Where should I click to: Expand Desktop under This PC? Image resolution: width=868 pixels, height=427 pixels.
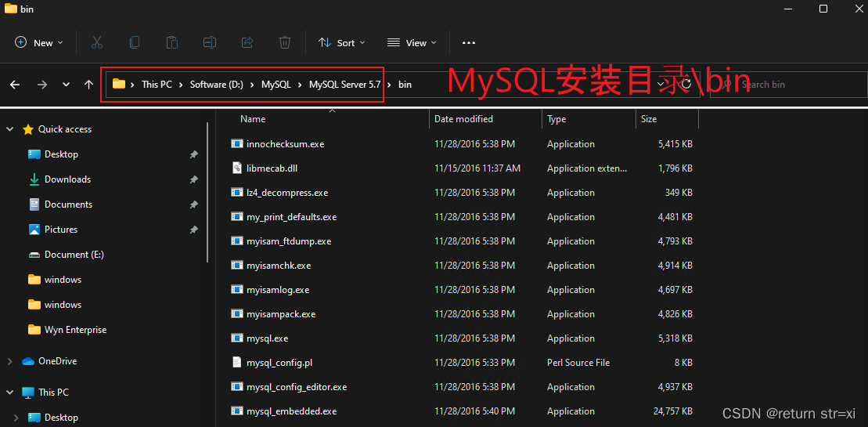[16, 418]
